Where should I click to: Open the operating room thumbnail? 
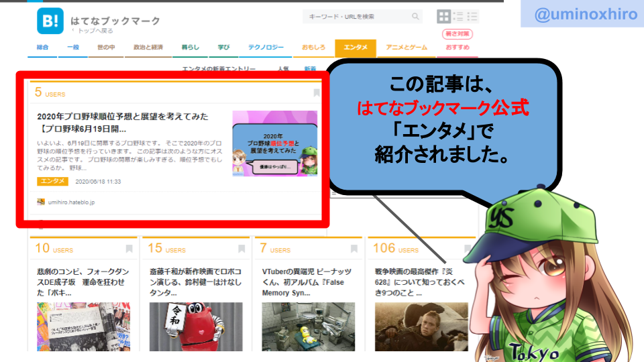[309, 326]
